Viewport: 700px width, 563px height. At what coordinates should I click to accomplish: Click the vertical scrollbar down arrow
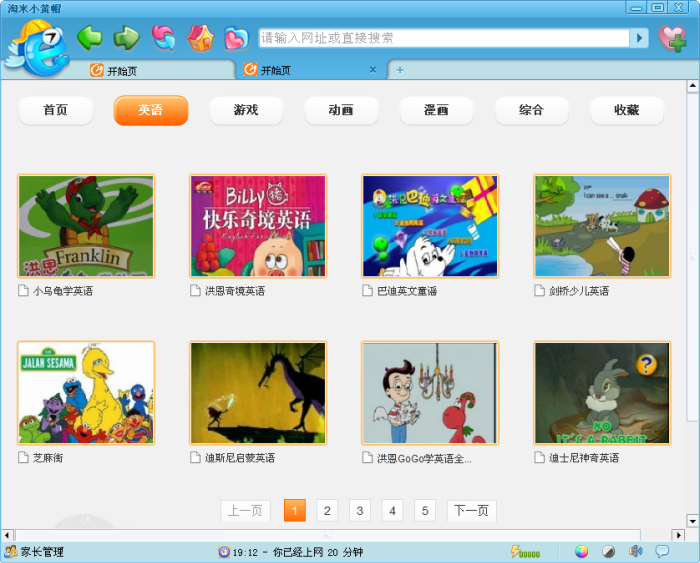pos(692,521)
